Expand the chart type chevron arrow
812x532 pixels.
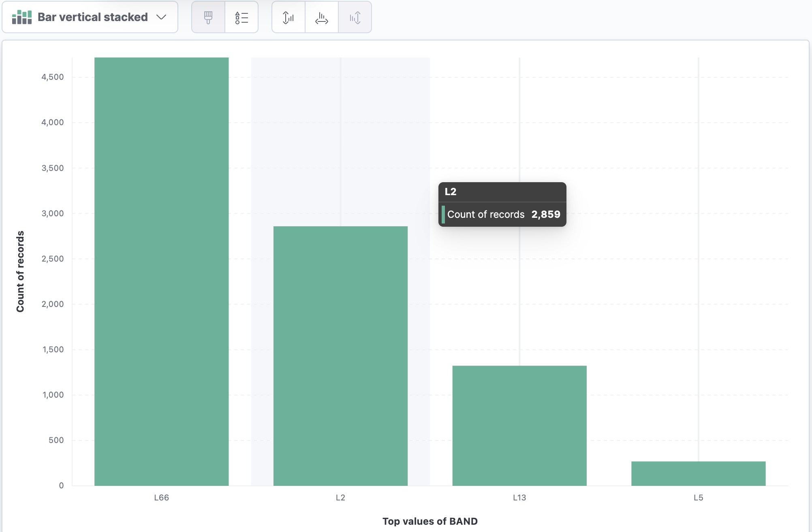coord(161,17)
